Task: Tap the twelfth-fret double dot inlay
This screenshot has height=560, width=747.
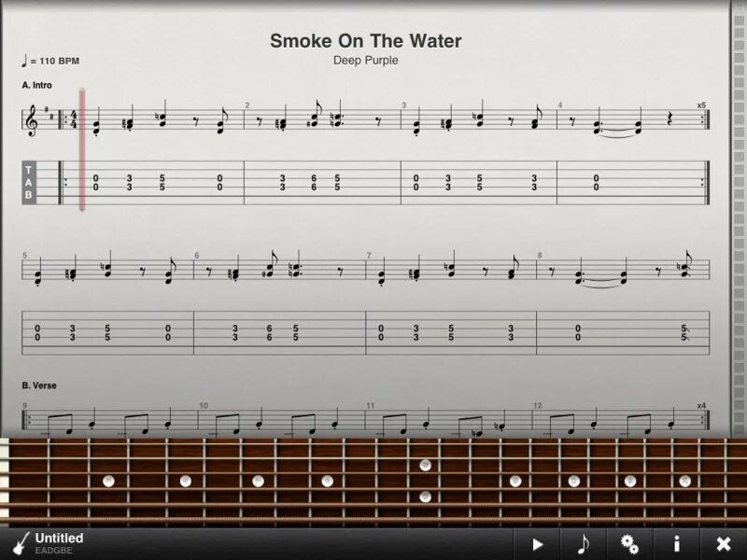Action: coord(425,481)
